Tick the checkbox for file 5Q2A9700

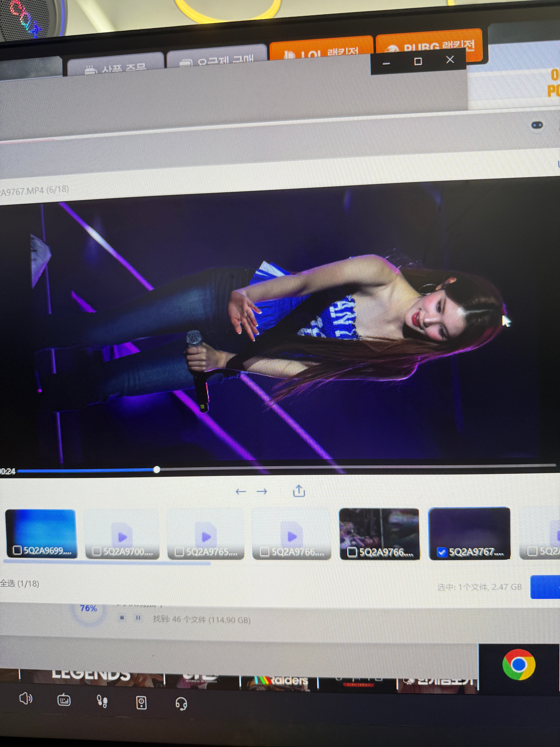tap(97, 551)
